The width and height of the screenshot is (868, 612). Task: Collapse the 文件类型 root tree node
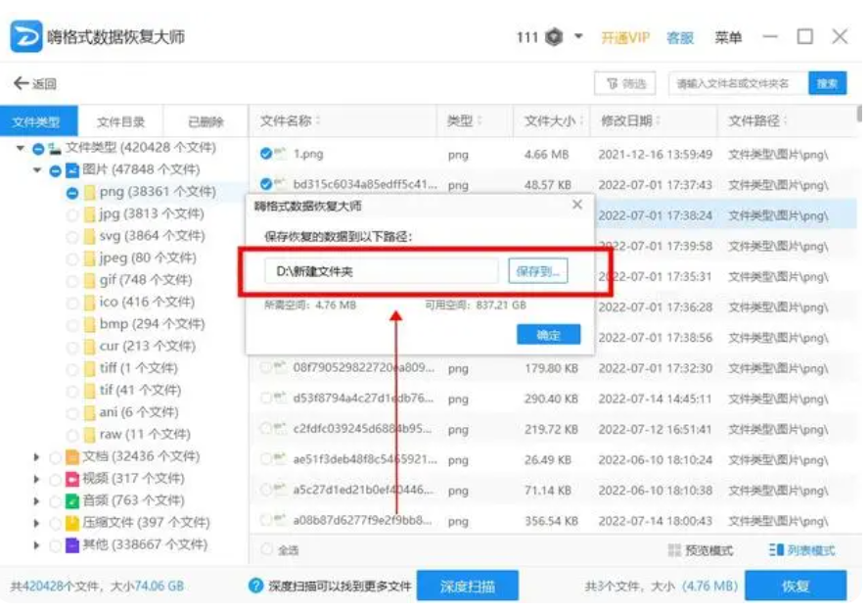point(21,148)
